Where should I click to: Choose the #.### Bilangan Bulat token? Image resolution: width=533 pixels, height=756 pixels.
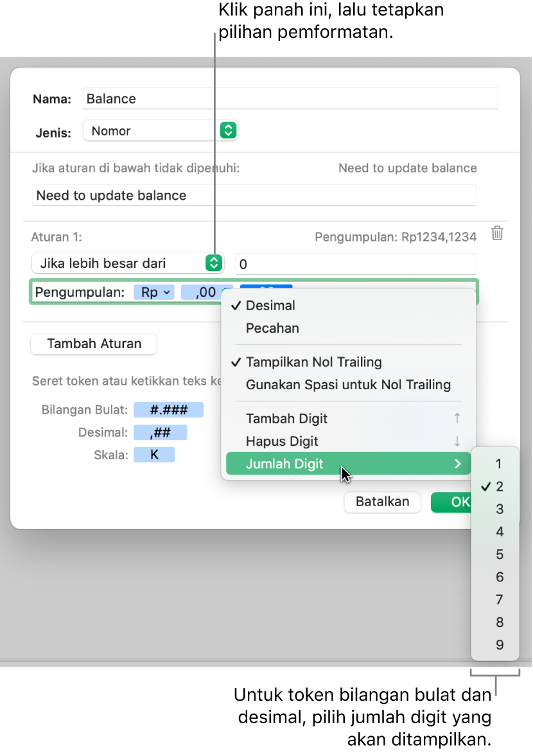168,410
